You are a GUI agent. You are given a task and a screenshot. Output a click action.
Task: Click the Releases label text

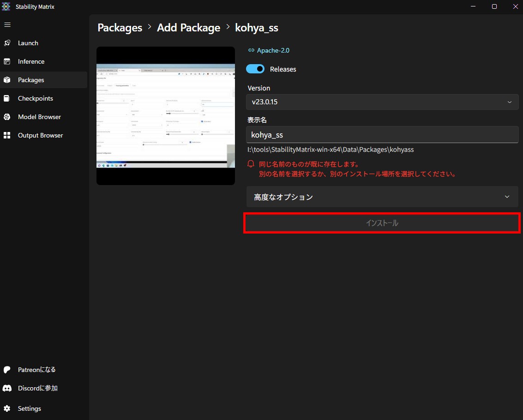point(283,69)
